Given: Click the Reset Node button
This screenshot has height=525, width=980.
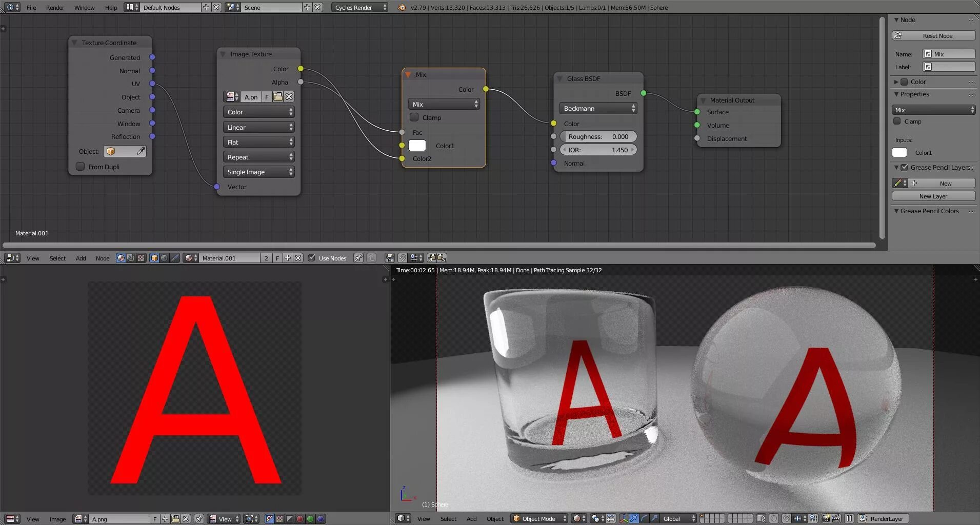Looking at the screenshot, I should pos(934,35).
